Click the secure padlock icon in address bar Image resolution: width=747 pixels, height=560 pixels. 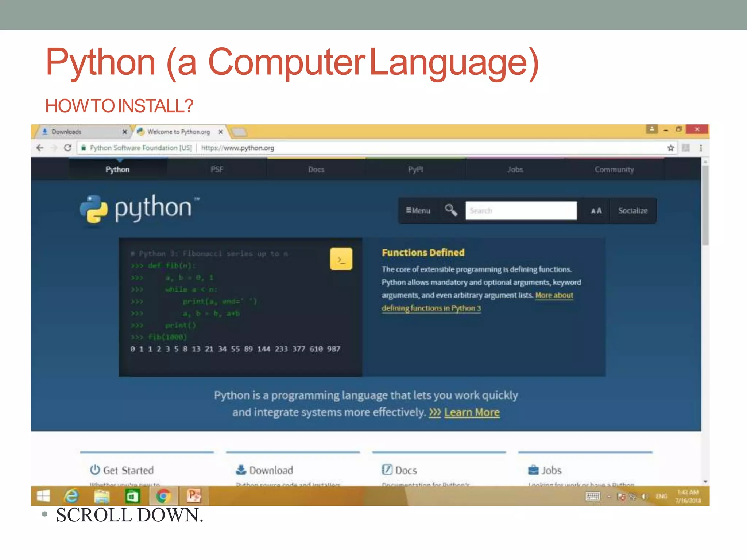coord(84,148)
